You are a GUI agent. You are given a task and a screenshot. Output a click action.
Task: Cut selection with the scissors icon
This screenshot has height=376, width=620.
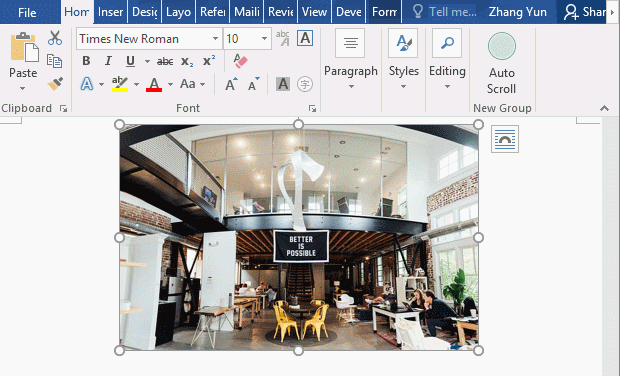coord(55,38)
